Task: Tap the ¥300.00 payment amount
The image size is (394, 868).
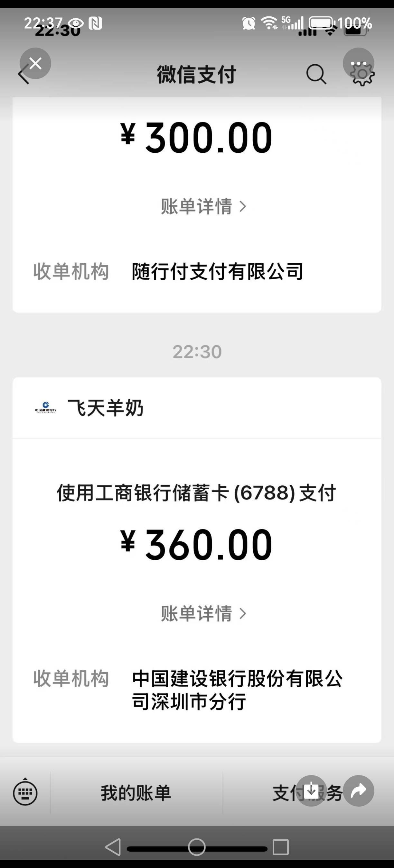Action: 197,138
